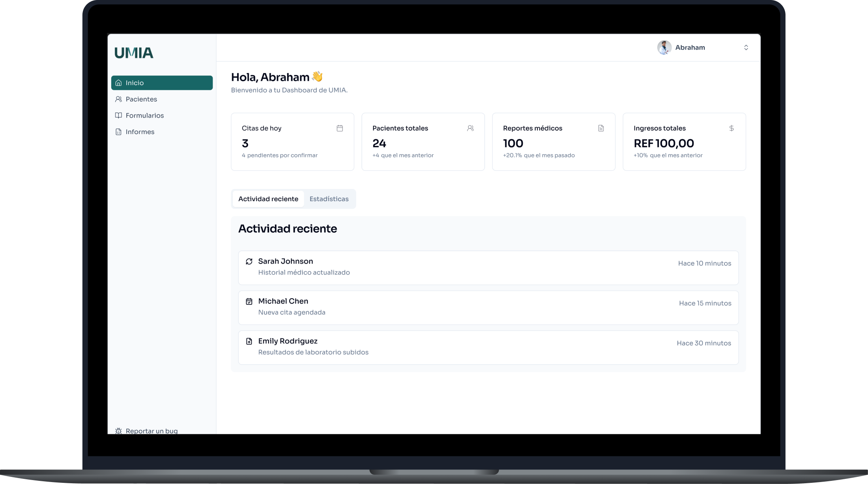Click the users icon beside Pacientes
Screen dimensions: 868x484
118,99
